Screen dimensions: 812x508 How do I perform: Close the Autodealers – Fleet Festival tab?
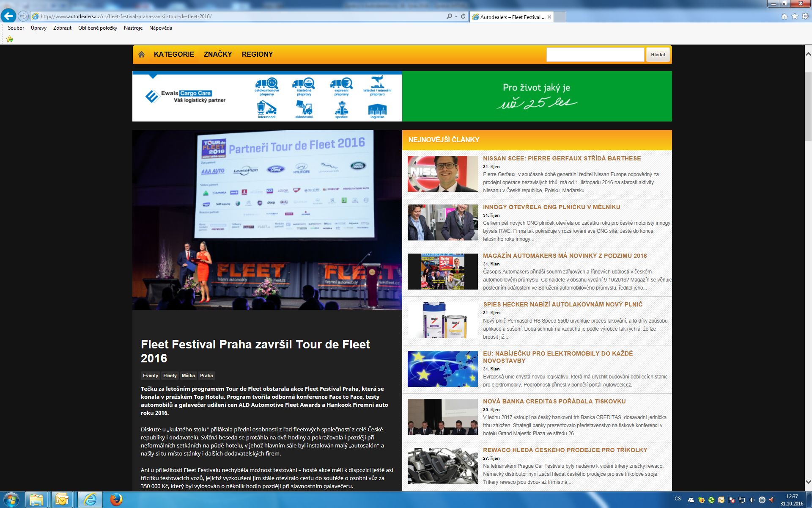pos(549,17)
